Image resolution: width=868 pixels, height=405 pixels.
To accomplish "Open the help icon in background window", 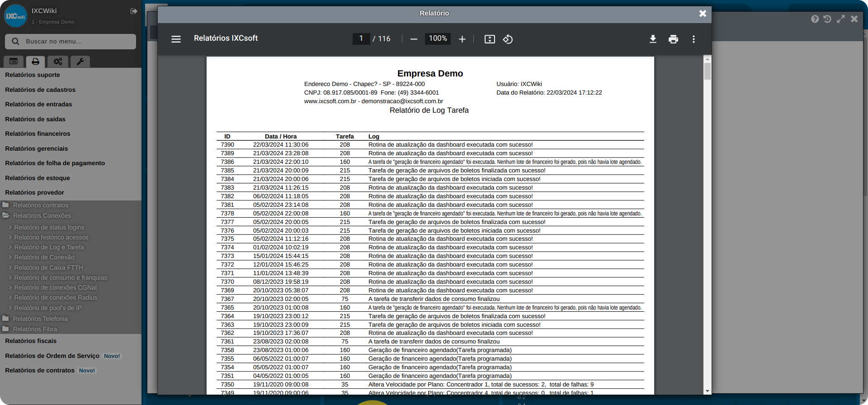I will (x=815, y=19).
